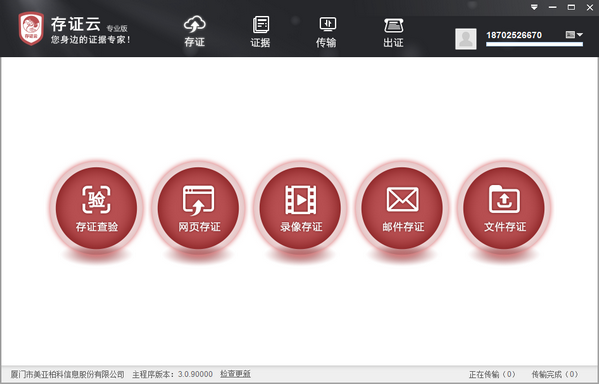Click the account number 18702526670

514,35
